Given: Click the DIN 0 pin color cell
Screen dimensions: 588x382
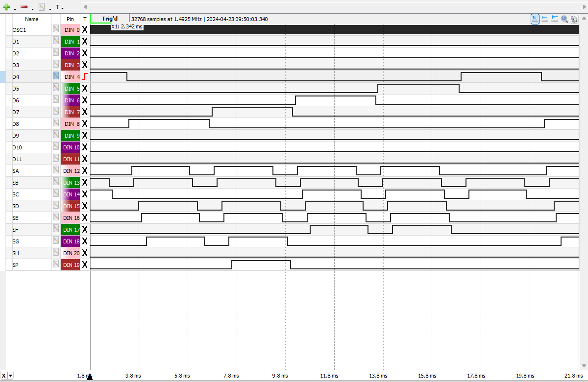Looking at the screenshot, I should tap(71, 29).
